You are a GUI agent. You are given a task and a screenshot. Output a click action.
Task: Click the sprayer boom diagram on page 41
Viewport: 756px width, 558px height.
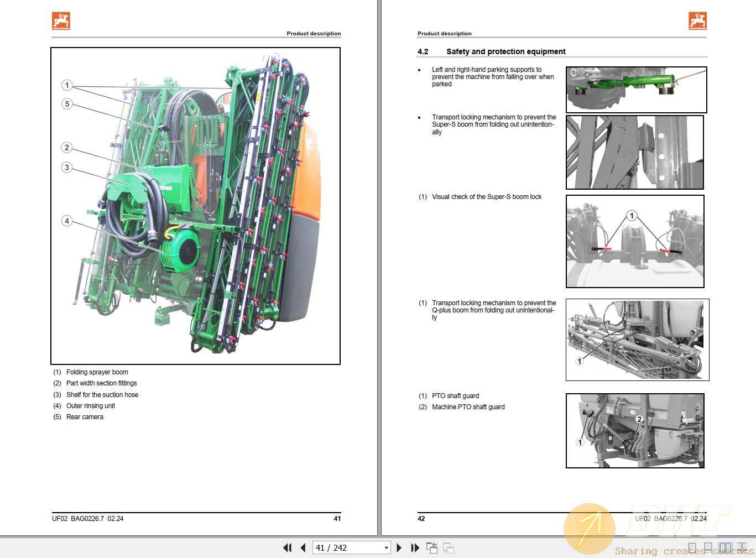tap(195, 206)
